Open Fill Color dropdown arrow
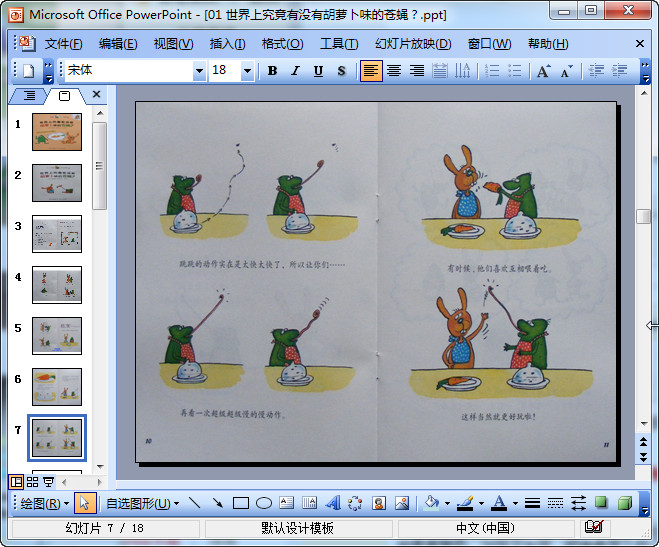The width and height of the screenshot is (659, 547). coord(447,503)
